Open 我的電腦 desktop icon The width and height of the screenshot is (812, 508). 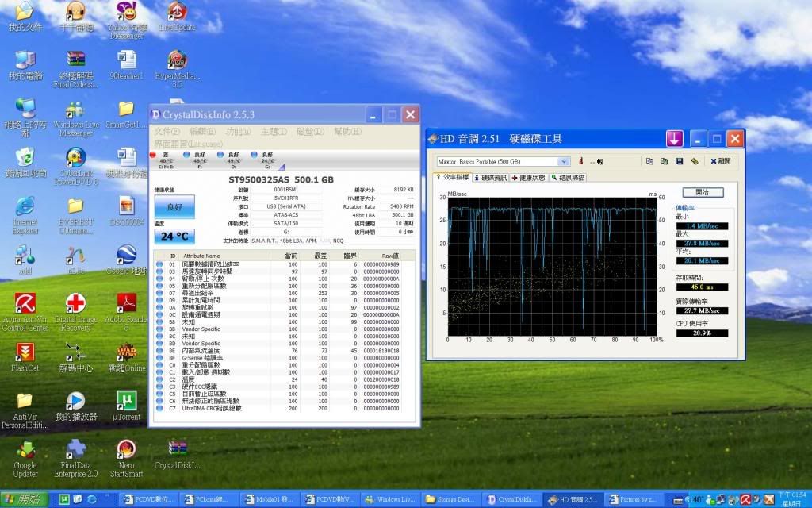pyautogui.click(x=25, y=66)
